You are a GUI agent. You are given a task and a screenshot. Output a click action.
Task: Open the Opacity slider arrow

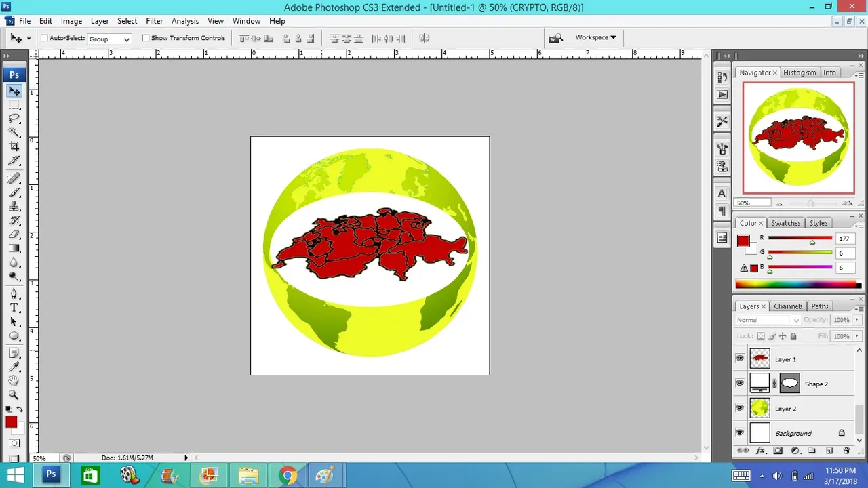tap(856, 320)
